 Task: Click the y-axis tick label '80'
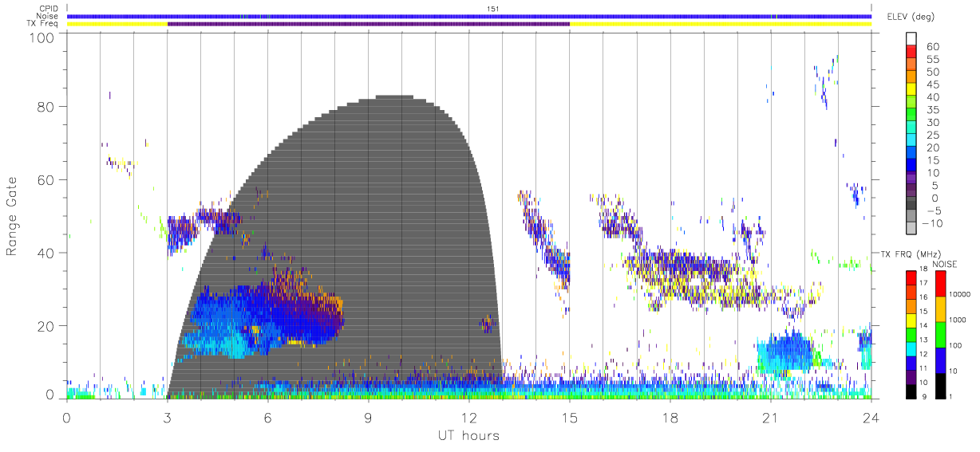click(x=46, y=107)
